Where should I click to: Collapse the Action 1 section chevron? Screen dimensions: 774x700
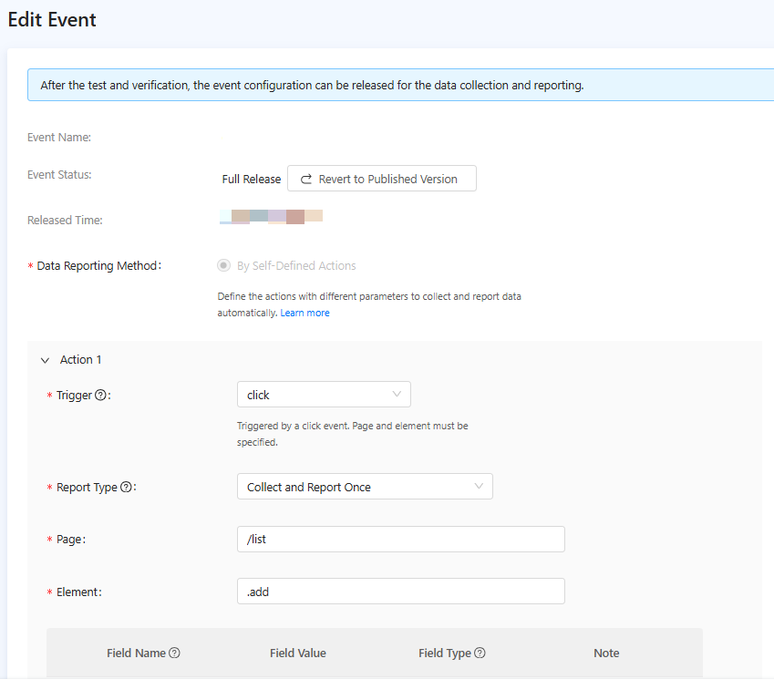pyautogui.click(x=45, y=360)
